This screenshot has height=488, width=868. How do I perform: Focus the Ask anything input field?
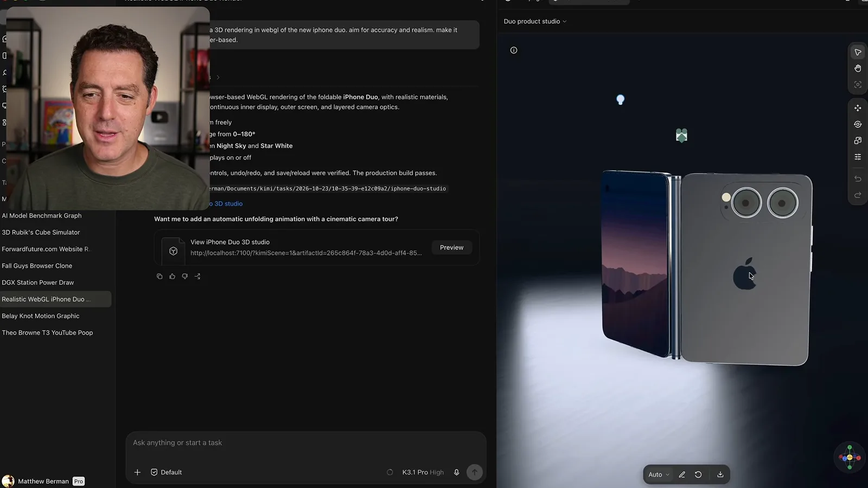coord(305,443)
